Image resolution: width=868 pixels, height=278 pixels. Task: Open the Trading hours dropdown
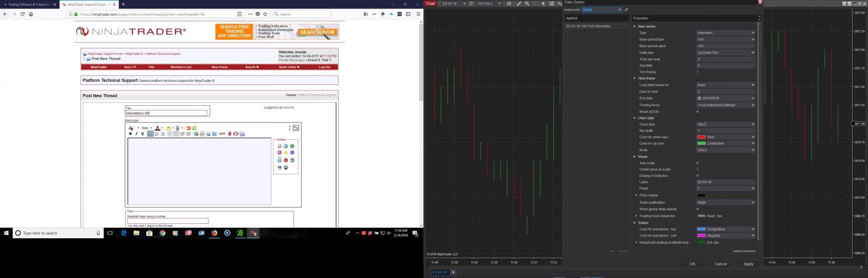(726, 105)
